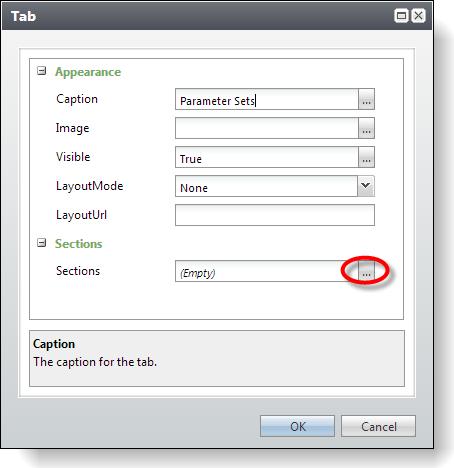454x468 pixels.
Task: Select the Visible property label
Action: 73,157
